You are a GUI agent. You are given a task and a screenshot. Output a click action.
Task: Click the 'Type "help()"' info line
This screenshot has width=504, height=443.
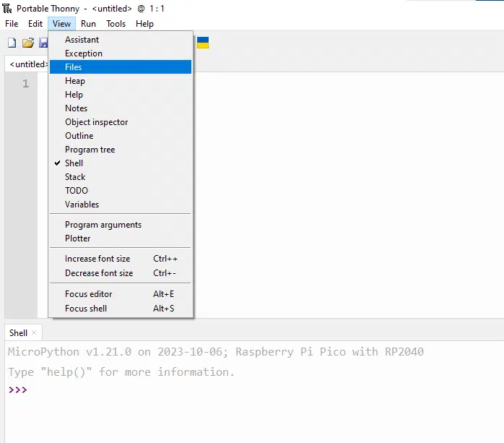pos(121,372)
